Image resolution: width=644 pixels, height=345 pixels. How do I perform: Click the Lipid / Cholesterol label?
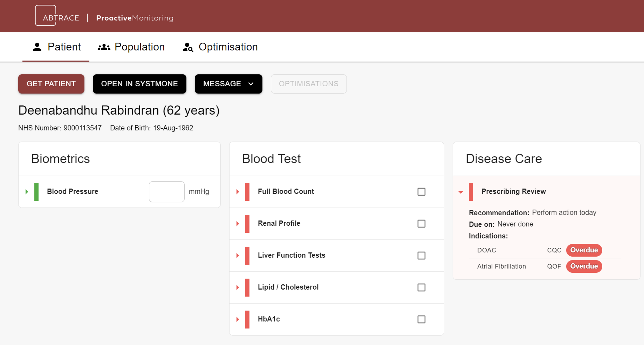click(x=288, y=287)
